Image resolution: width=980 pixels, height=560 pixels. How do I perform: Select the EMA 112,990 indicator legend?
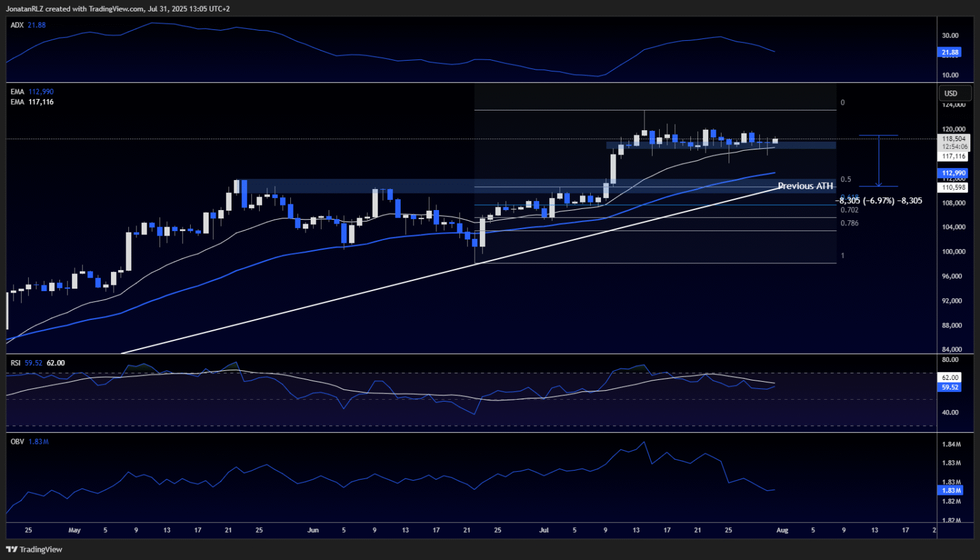tap(32, 92)
